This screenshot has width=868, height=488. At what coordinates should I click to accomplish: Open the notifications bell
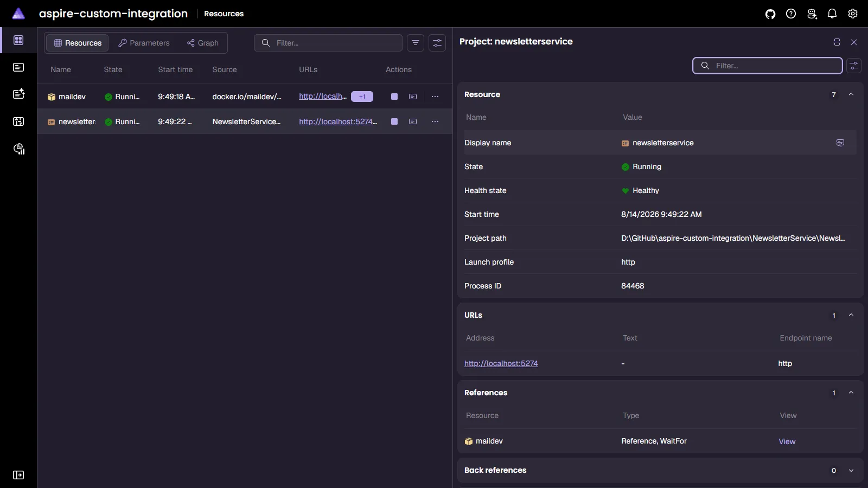click(832, 14)
